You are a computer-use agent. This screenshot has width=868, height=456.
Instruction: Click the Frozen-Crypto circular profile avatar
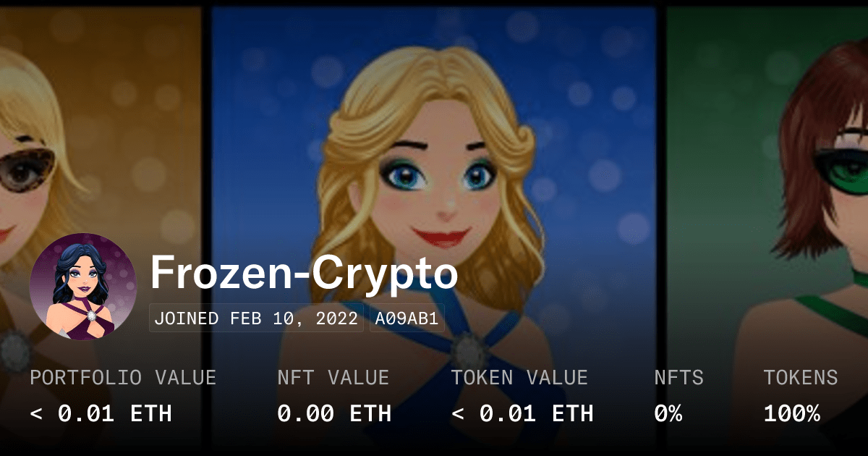point(83,287)
